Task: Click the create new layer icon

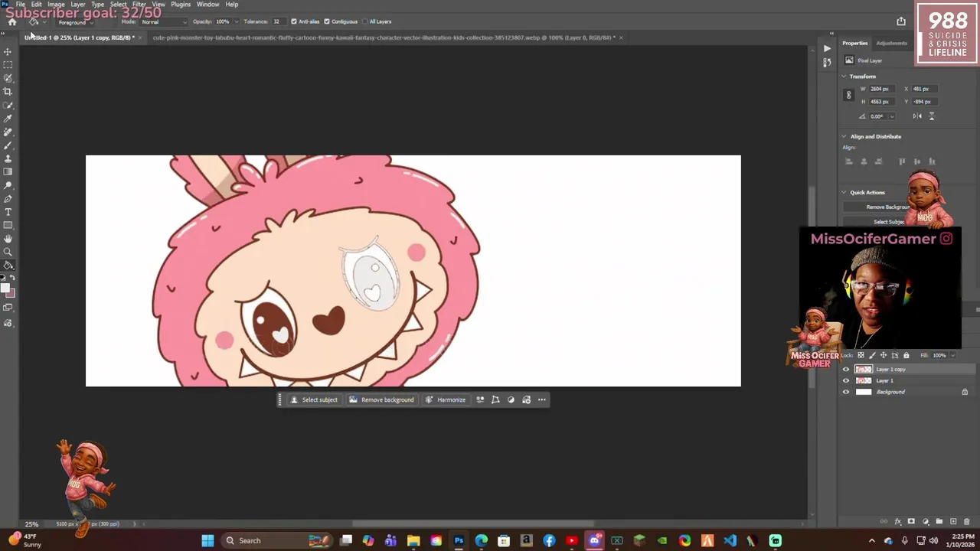Action: pos(953,522)
